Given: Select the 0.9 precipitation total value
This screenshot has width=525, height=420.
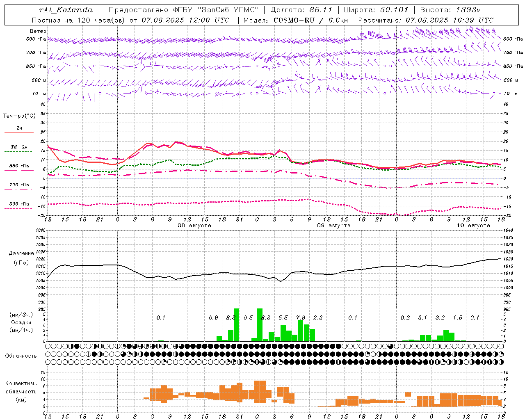Looking at the screenshot, I should [213, 318].
